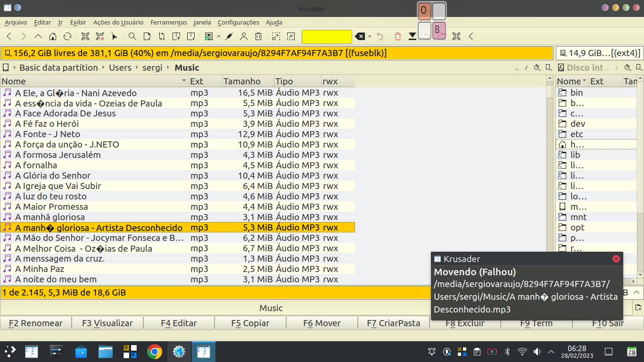Screen dimensions: 644x362
Task: Click the red delete trash icon
Action: [398, 36]
